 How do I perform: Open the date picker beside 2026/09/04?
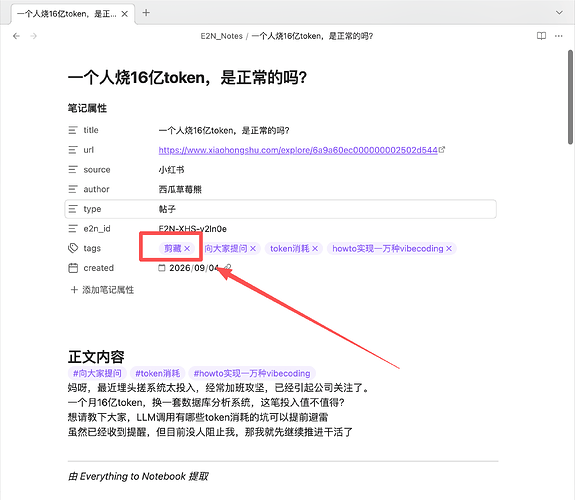point(161,268)
